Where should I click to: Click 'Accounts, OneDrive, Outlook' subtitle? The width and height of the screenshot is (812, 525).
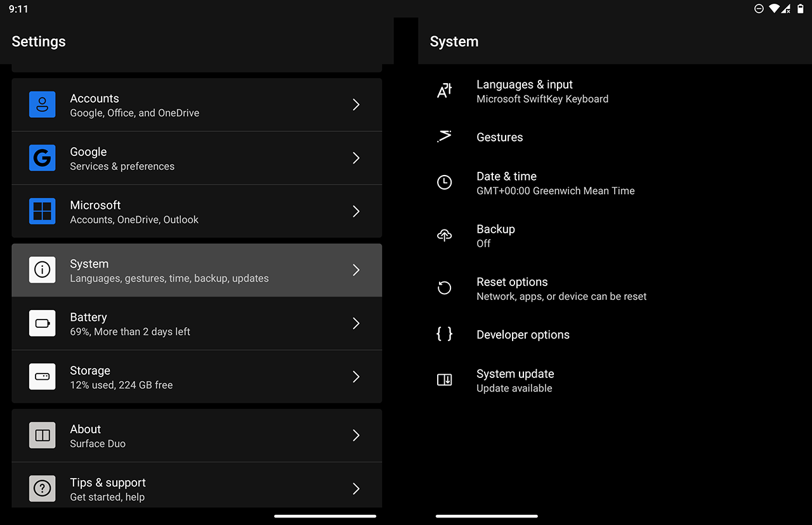click(134, 219)
